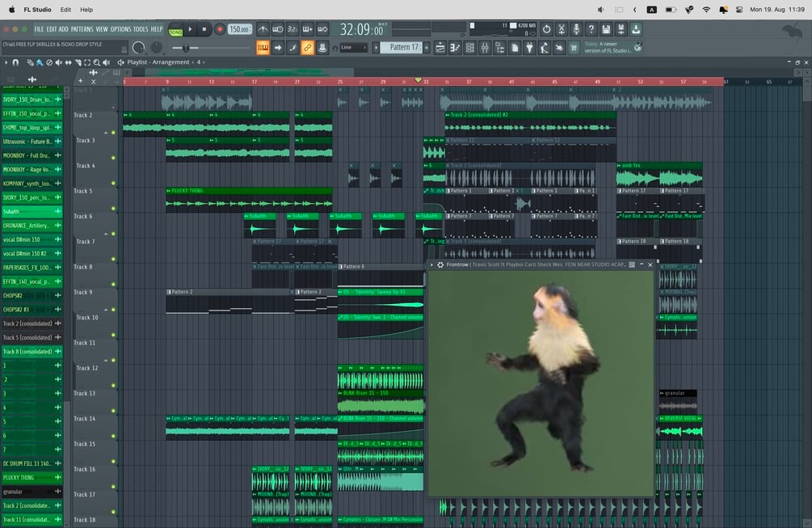Image resolution: width=812 pixels, height=528 pixels.
Task: Click the undo history icon
Action: 546,30
